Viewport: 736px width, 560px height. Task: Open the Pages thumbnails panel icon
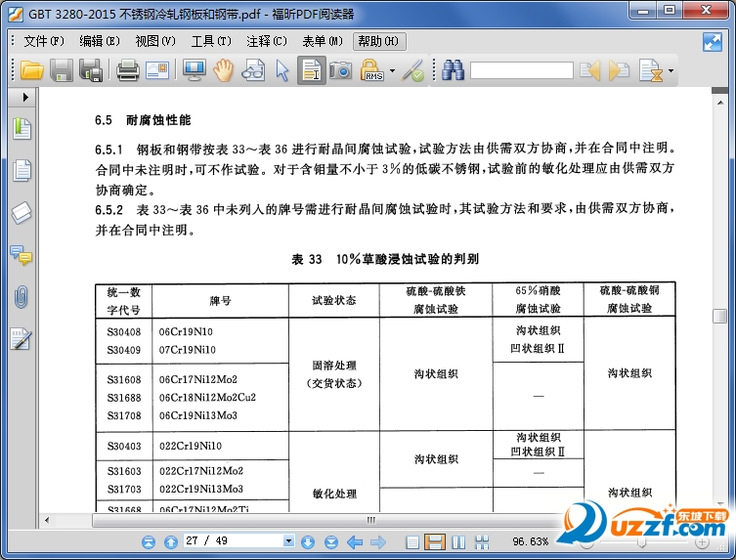click(22, 170)
